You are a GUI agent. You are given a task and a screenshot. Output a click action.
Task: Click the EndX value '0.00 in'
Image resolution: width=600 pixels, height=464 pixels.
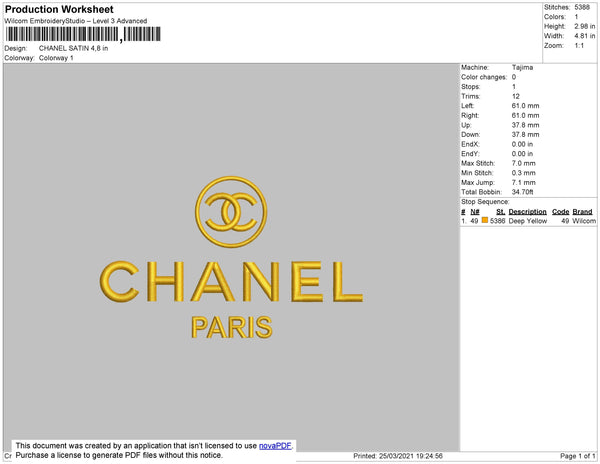[x=522, y=144]
